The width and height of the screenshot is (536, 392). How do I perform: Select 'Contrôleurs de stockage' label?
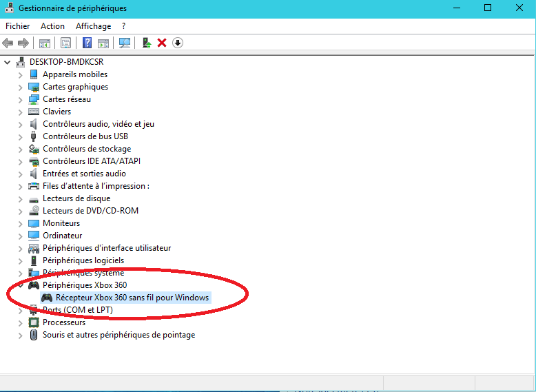pos(87,149)
